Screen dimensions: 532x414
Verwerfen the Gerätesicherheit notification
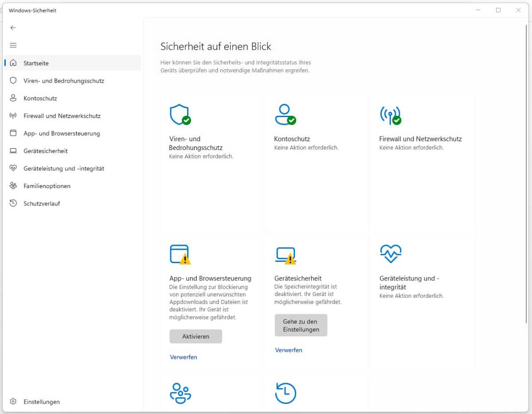pyautogui.click(x=289, y=350)
